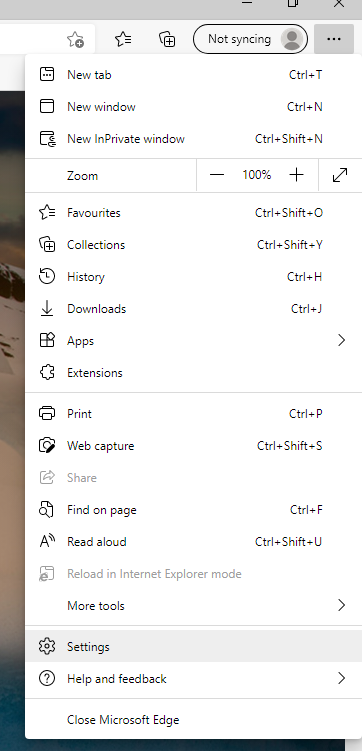Click the Help and feedback question icon
The image size is (362, 751).
(x=46, y=679)
